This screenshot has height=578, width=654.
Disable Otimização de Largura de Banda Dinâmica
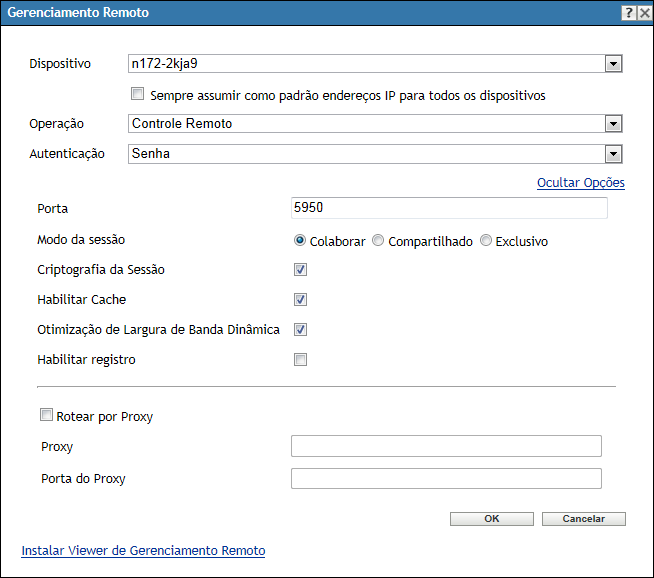(300, 330)
